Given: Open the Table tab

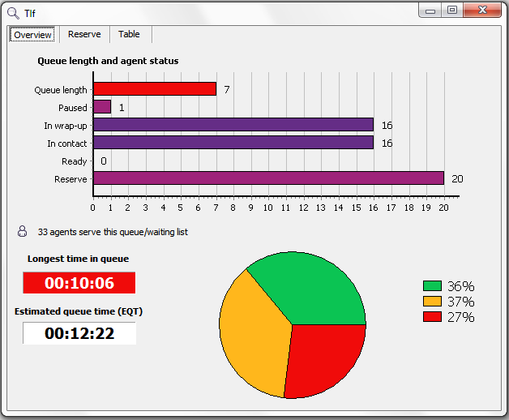Looking at the screenshot, I should point(129,34).
